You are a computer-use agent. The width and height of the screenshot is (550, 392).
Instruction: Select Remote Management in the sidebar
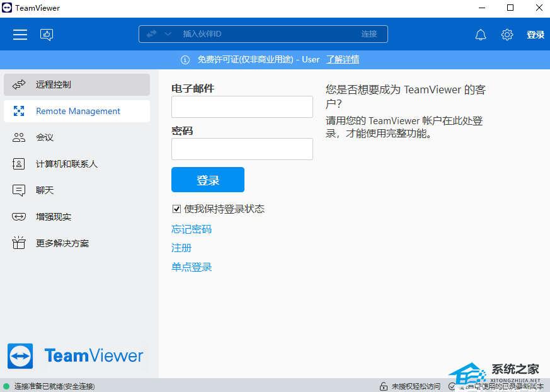point(77,112)
